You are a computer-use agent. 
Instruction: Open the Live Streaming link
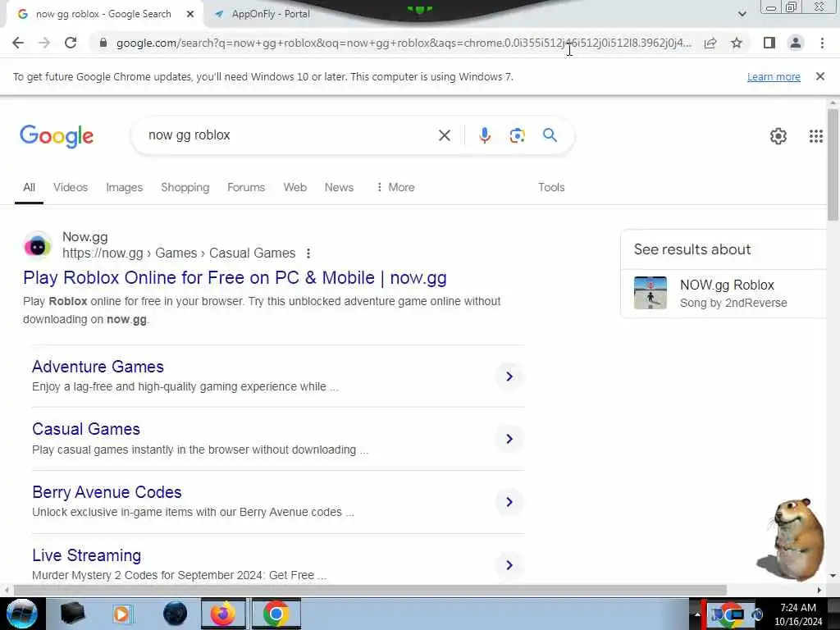click(x=87, y=555)
